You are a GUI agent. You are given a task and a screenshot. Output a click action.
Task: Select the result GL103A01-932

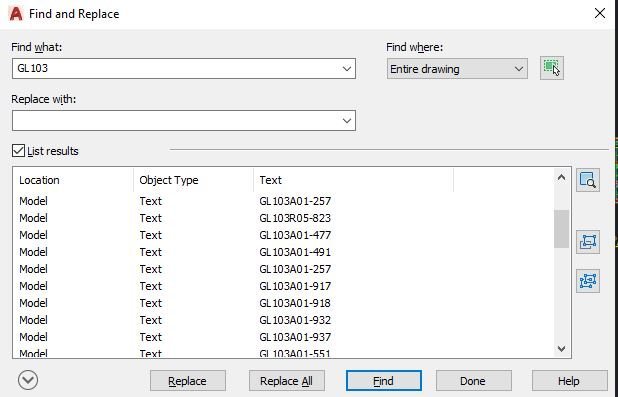pos(295,320)
